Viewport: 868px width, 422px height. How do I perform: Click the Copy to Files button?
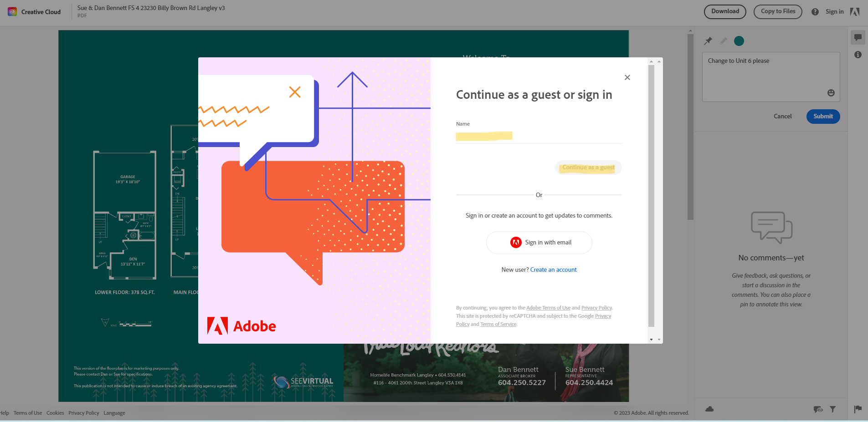point(778,12)
